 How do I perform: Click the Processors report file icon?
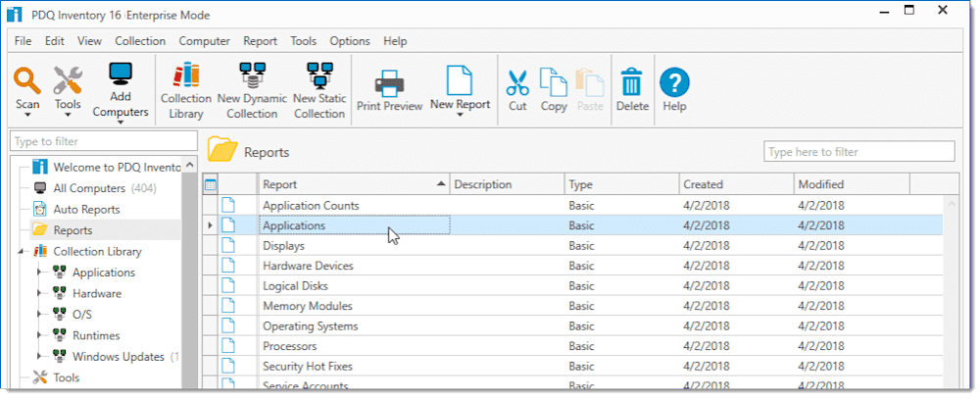[x=228, y=345]
